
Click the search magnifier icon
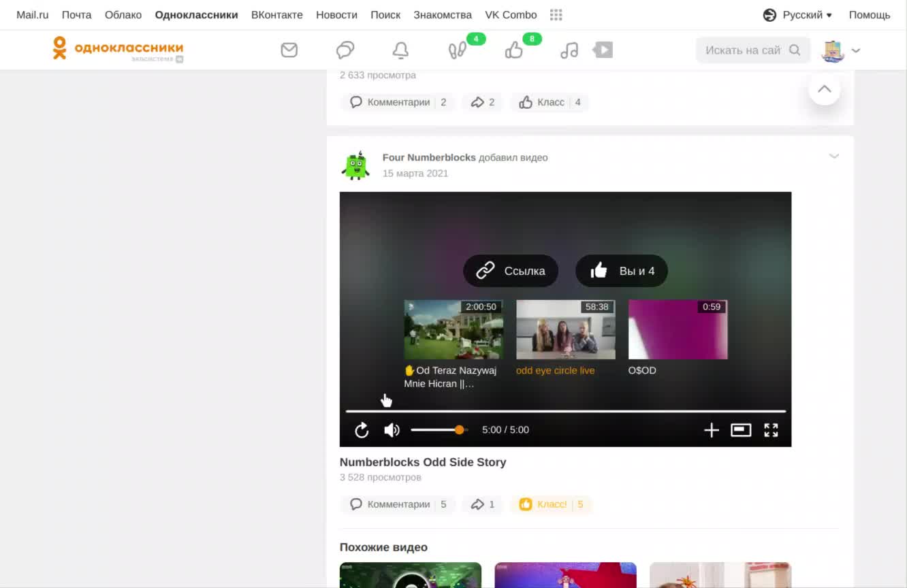click(795, 50)
